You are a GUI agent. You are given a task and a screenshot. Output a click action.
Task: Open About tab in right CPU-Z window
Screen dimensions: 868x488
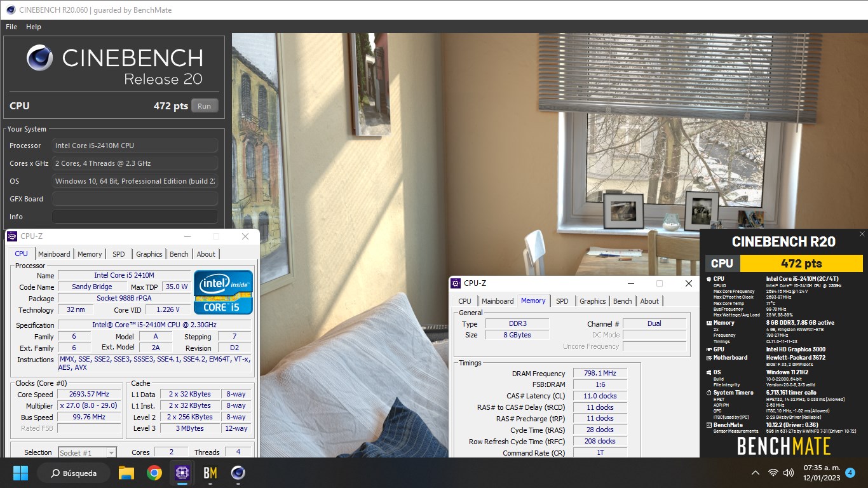tap(649, 301)
